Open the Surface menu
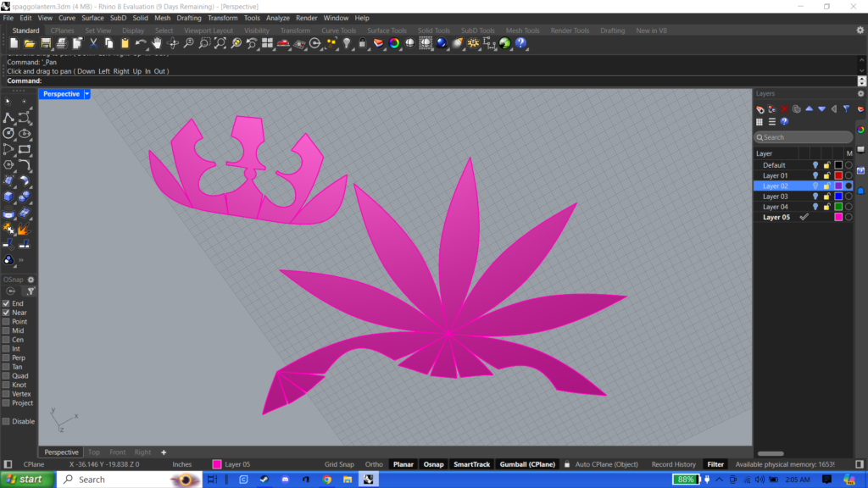 (92, 18)
